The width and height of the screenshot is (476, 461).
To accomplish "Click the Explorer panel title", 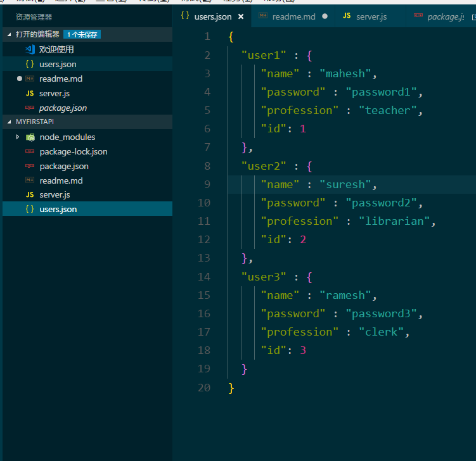I will pos(34,17).
